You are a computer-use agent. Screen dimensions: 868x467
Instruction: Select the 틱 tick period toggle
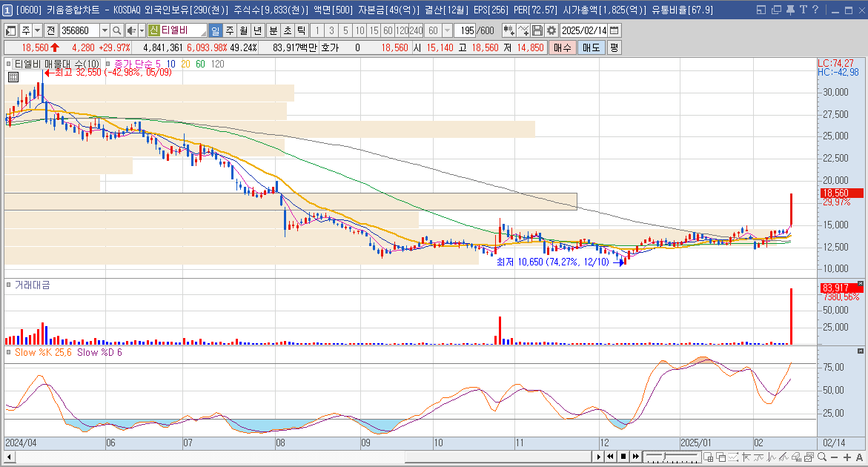(301, 30)
